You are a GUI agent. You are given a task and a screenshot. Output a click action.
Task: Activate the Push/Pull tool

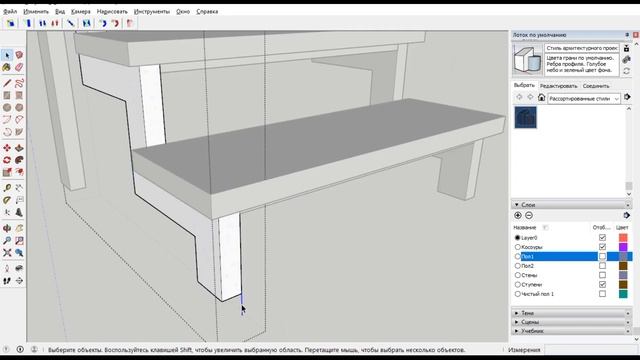click(x=19, y=148)
